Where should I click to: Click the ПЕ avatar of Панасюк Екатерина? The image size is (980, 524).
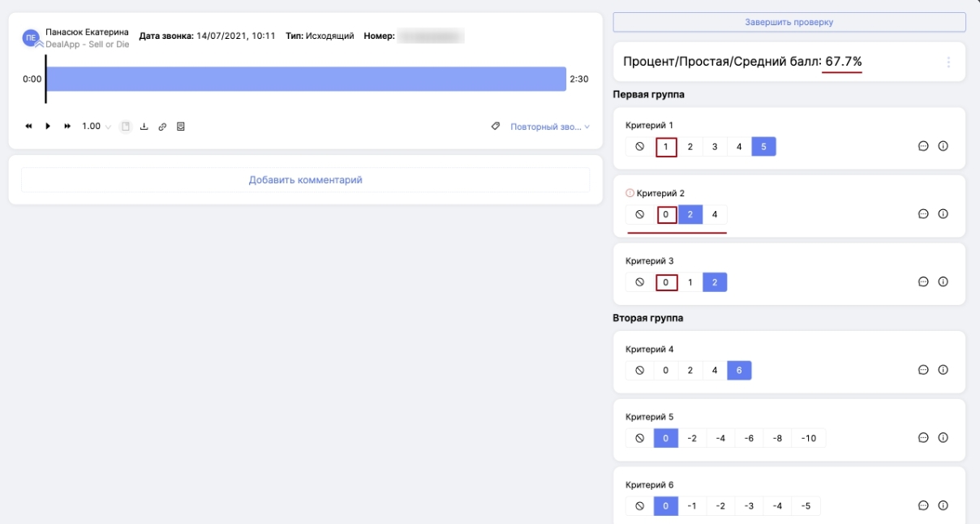[31, 37]
